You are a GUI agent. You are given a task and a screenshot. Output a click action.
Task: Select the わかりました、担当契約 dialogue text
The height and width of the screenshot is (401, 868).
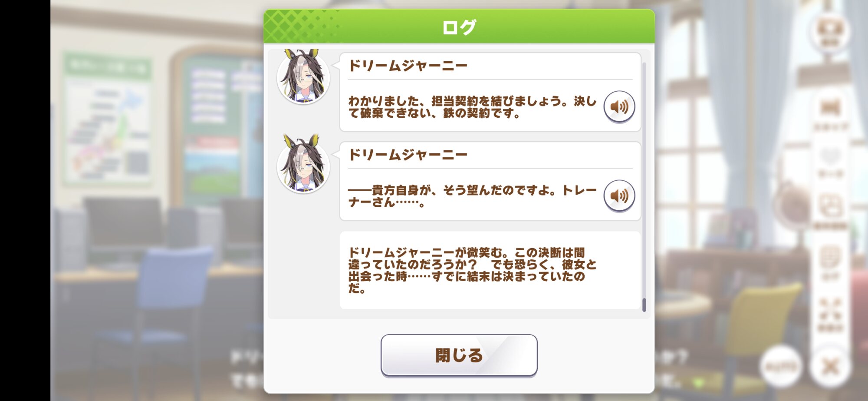coord(472,107)
